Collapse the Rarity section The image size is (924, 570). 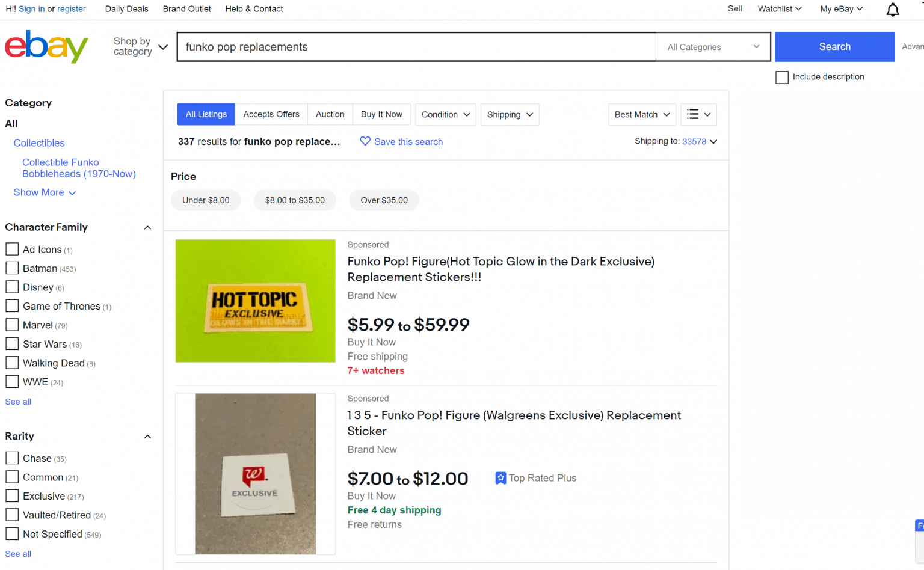147,437
